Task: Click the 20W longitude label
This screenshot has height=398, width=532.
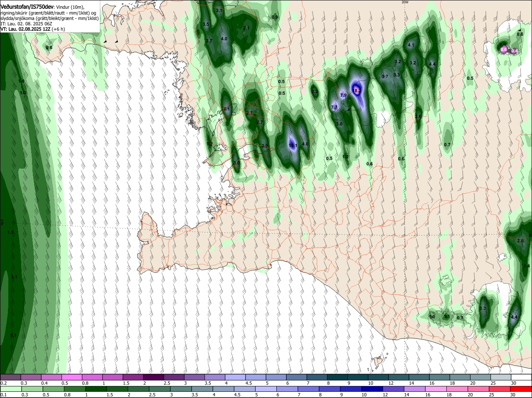Action: click(405, 2)
